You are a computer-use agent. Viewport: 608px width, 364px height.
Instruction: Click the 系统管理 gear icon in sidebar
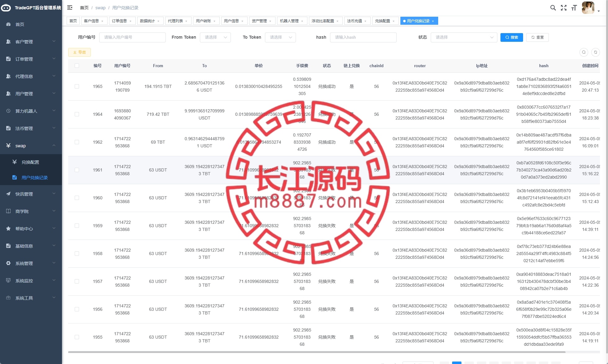click(8, 263)
